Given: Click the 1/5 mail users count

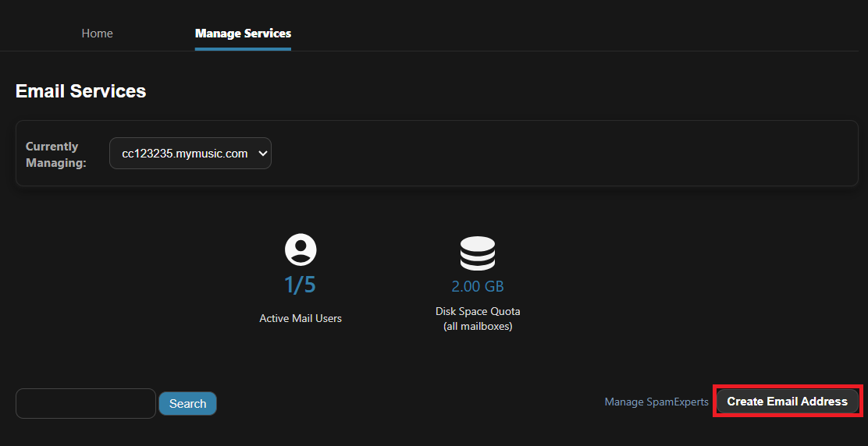Looking at the screenshot, I should (x=301, y=285).
